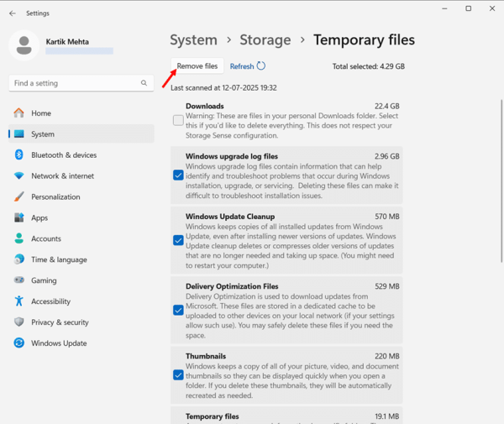Go to Network & internet
Viewport: 504px width, 424px height.
pyautogui.click(x=81, y=175)
